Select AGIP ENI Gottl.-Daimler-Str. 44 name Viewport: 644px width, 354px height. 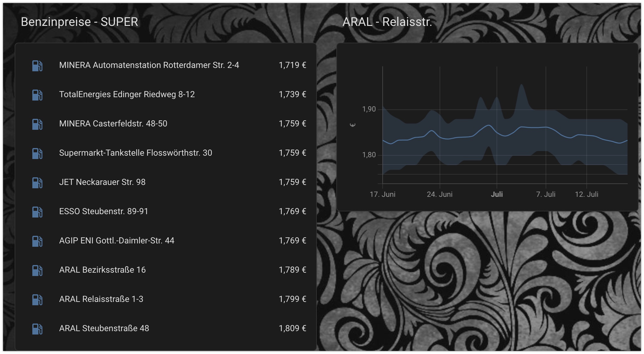point(117,241)
